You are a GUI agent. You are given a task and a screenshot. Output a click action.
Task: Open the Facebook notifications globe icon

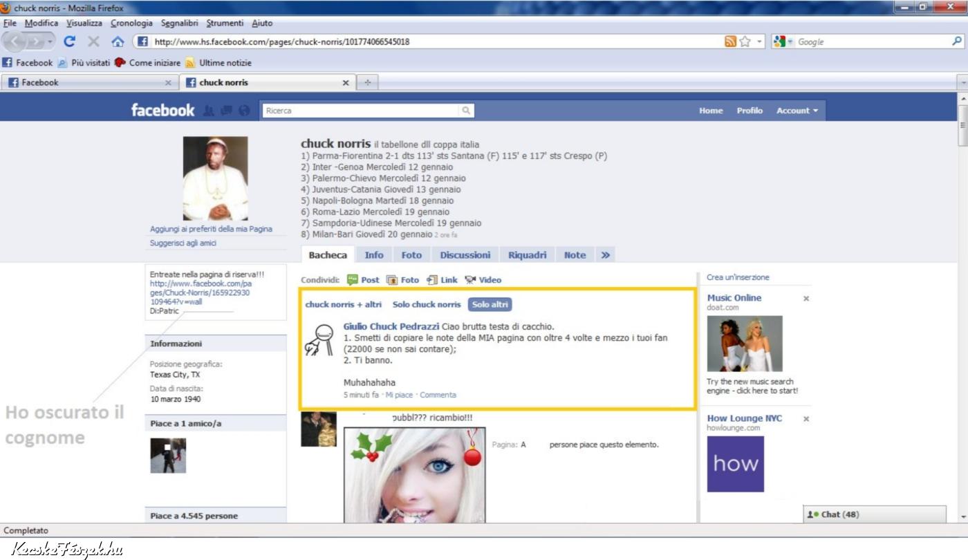[x=243, y=111]
